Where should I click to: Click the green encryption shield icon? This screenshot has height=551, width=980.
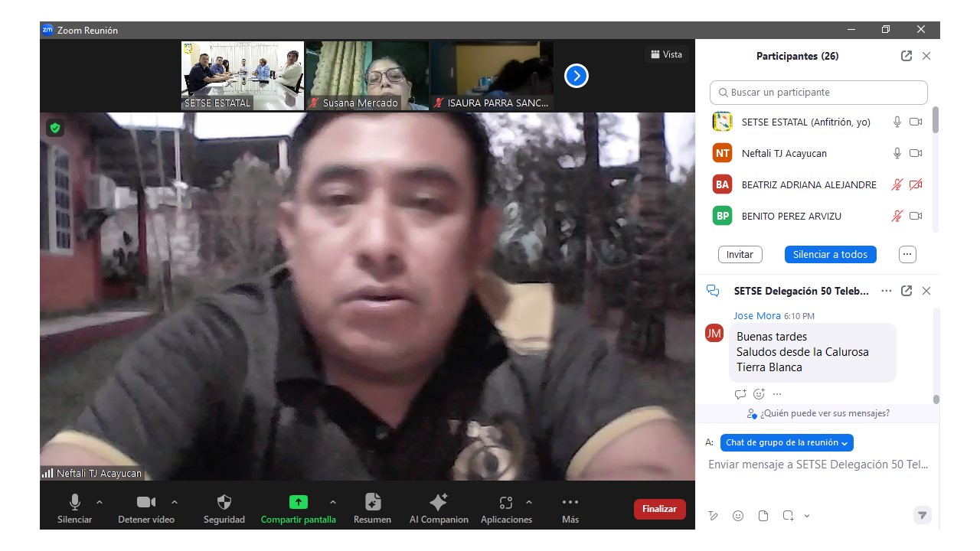pyautogui.click(x=54, y=128)
